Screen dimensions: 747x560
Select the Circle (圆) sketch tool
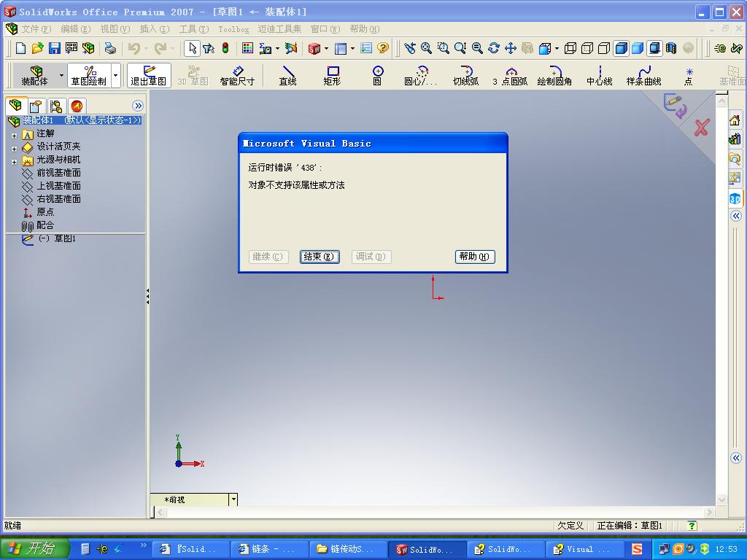pos(377,76)
